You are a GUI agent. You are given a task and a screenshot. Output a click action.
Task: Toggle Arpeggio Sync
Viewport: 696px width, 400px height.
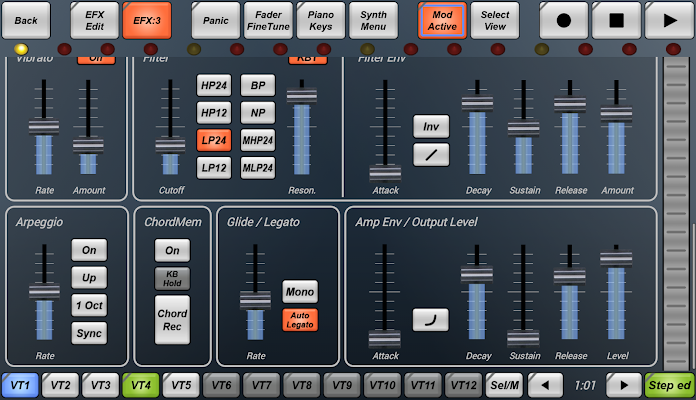coord(89,333)
